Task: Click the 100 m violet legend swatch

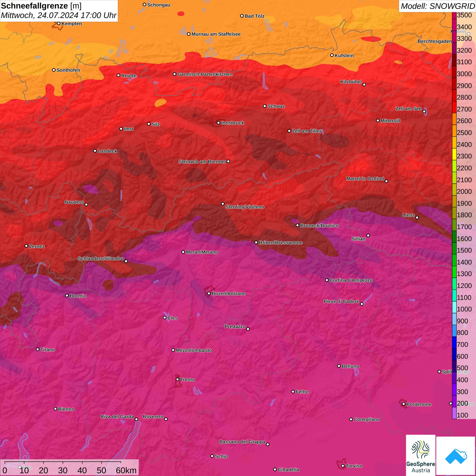Action: 454,413
